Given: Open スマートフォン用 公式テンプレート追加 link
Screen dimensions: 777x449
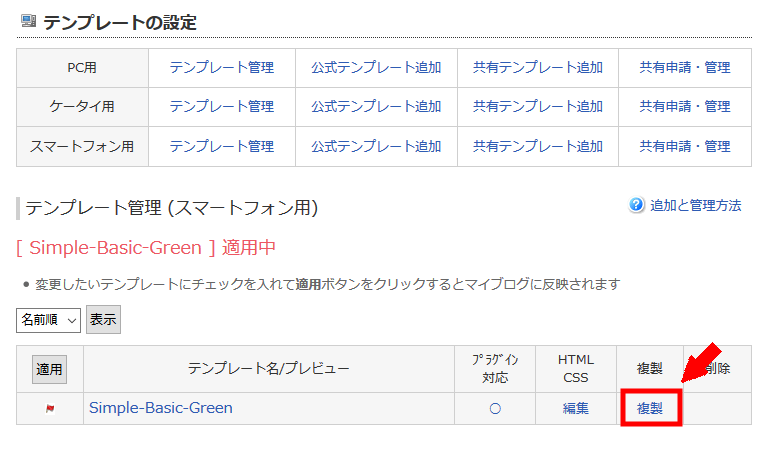Looking at the screenshot, I should (376, 146).
